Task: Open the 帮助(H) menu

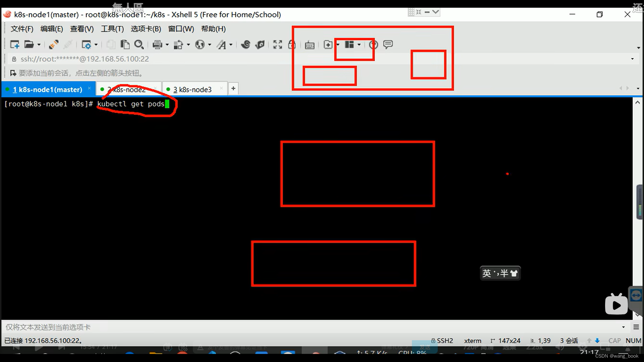Action: coord(213,29)
